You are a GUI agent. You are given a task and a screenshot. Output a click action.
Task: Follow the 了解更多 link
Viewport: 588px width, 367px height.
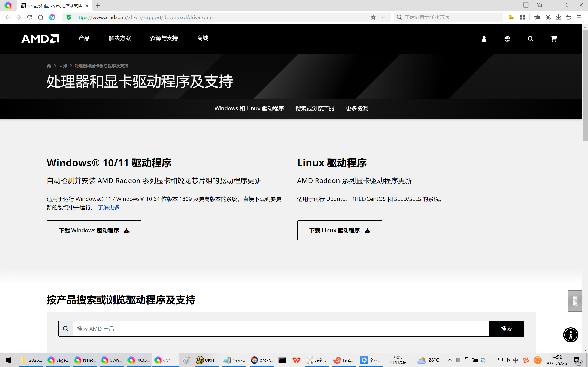click(x=109, y=207)
